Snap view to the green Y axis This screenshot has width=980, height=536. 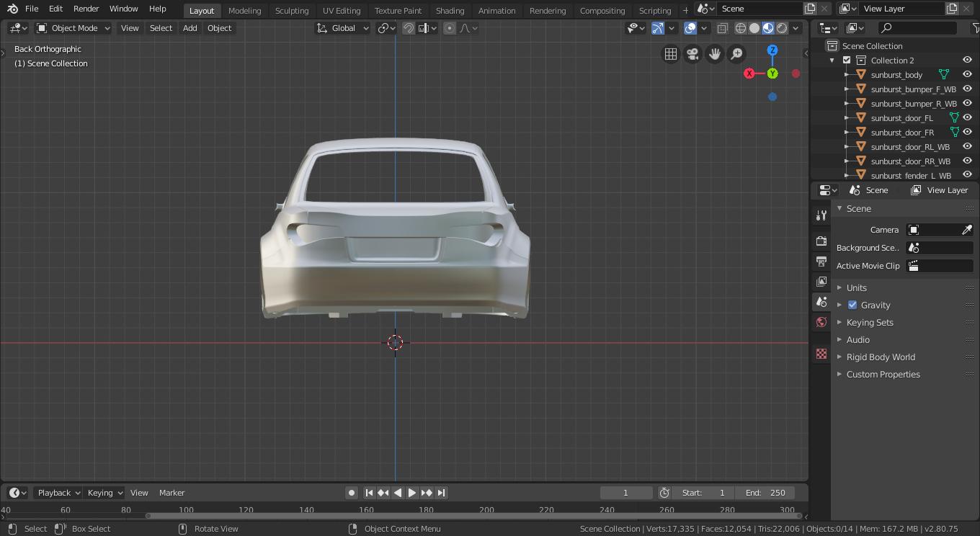772,73
